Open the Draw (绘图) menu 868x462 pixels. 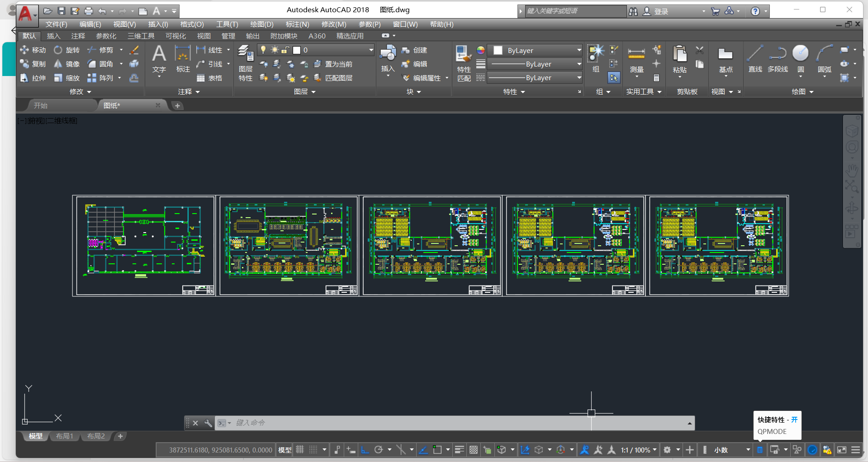(x=261, y=24)
